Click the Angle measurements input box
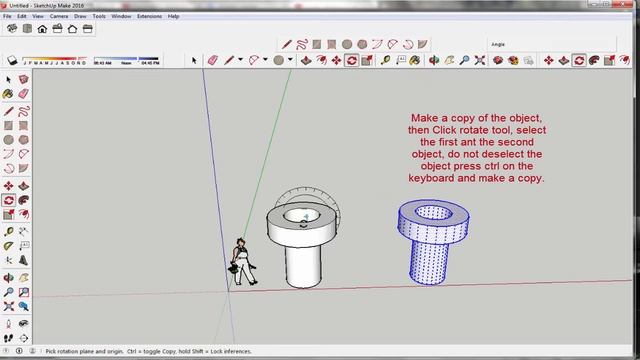 (560, 44)
